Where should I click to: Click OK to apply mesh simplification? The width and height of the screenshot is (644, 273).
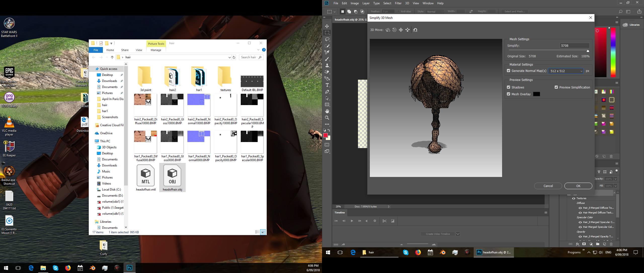click(x=578, y=186)
